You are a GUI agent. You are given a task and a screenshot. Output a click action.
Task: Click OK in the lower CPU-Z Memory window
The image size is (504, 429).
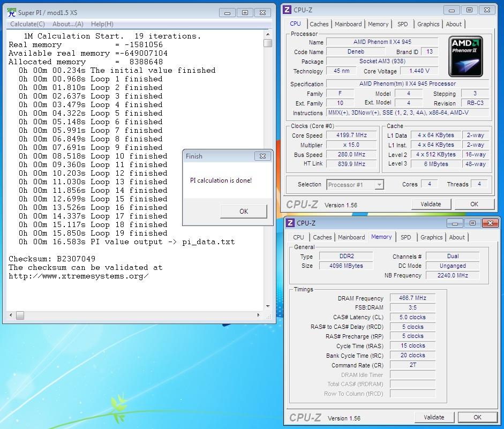coord(477,417)
